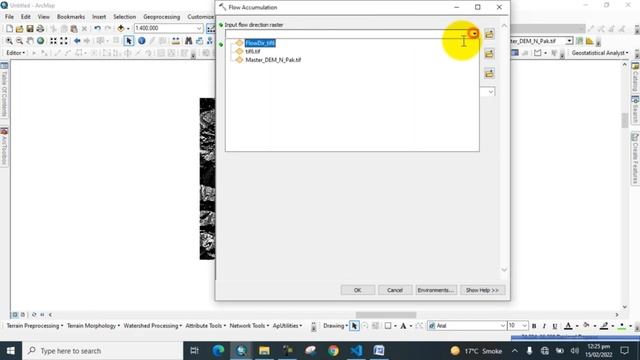Browse for input flow direction raster
Screen dimensions: 640x360
pos(489,34)
